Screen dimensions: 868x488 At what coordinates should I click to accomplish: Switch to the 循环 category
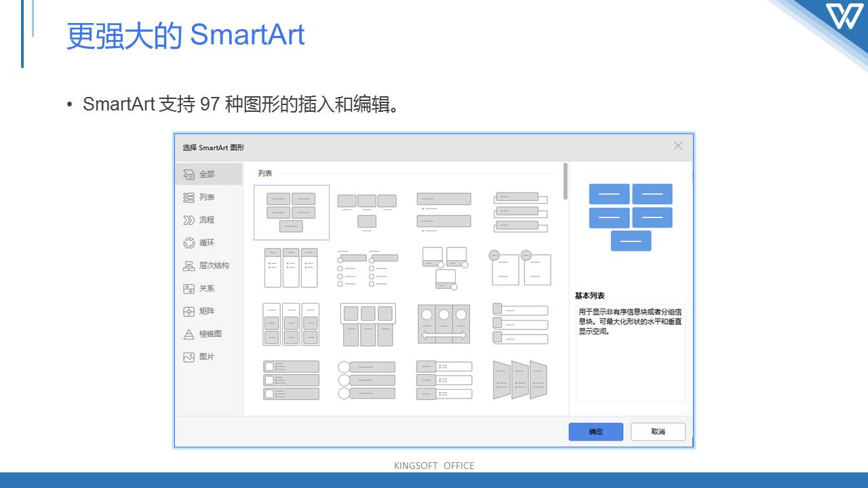[x=209, y=243]
